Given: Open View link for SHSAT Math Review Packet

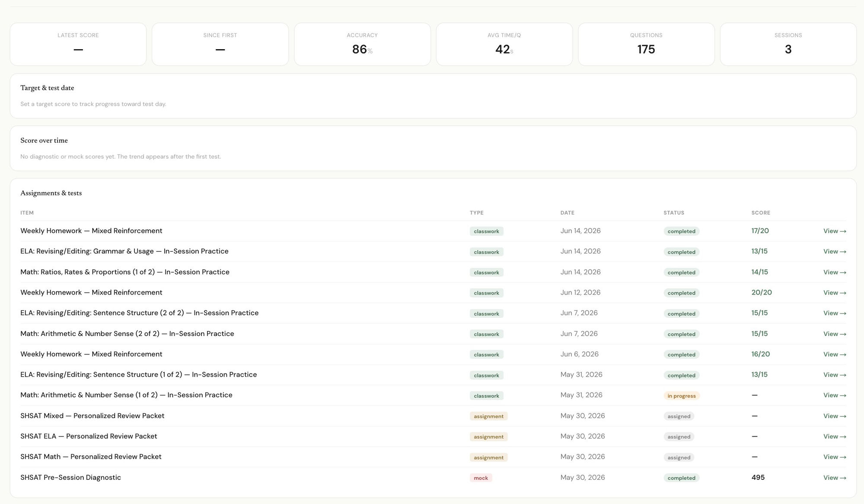Looking at the screenshot, I should click(835, 457).
